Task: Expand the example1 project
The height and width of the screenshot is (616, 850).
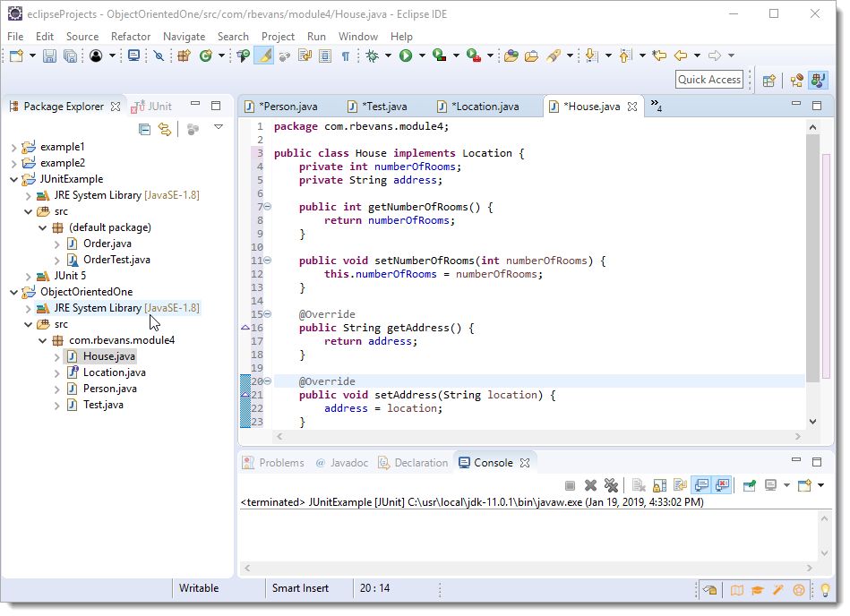Action: tap(14, 148)
